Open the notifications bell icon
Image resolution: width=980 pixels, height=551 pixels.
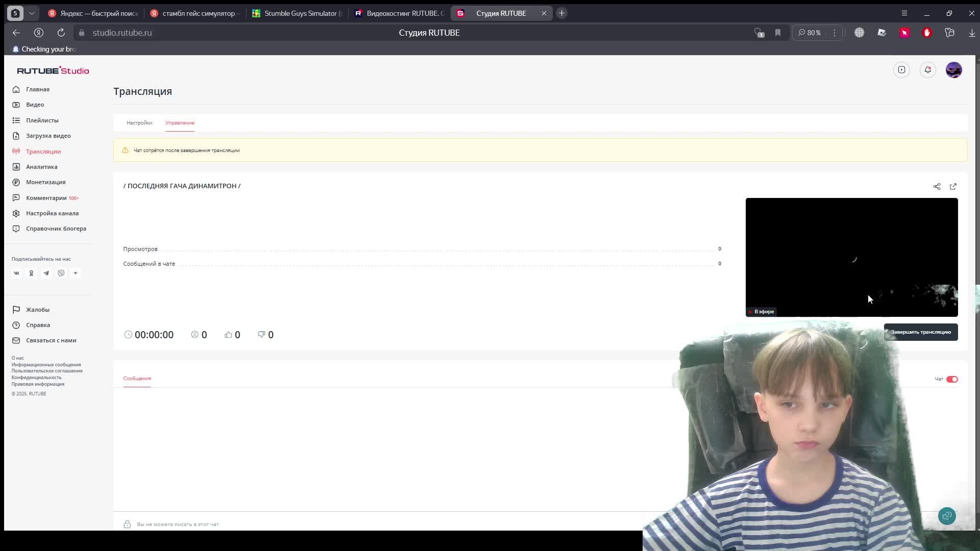pos(928,70)
